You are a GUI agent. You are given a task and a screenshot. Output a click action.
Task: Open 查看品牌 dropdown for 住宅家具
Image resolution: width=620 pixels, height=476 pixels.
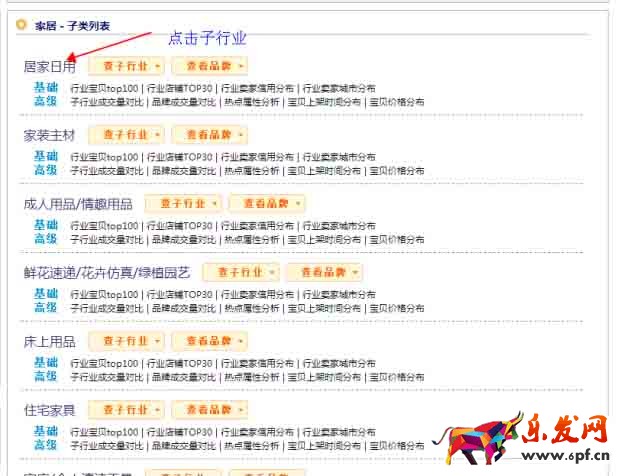[209, 410]
